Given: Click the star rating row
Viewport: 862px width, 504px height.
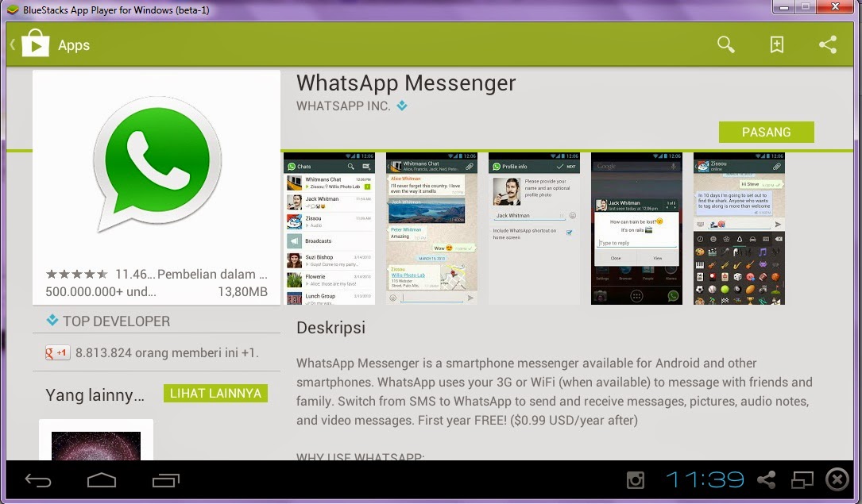Looking at the screenshot, I should pos(77,274).
